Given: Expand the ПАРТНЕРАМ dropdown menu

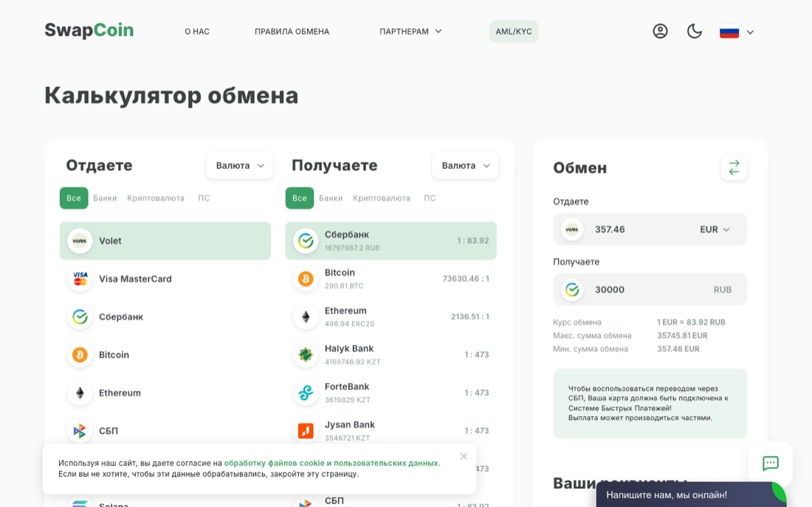Looking at the screenshot, I should (410, 32).
